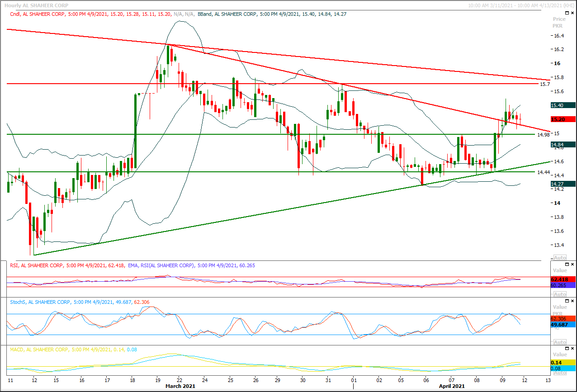Click the 0.08 MACD signal value tag
This screenshot has width=577, height=392.
pyautogui.click(x=563, y=369)
